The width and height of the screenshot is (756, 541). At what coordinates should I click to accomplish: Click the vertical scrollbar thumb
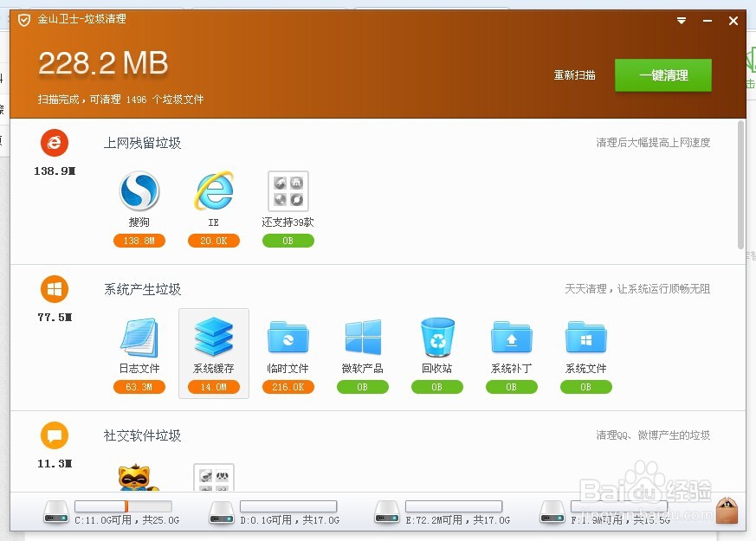[741, 185]
